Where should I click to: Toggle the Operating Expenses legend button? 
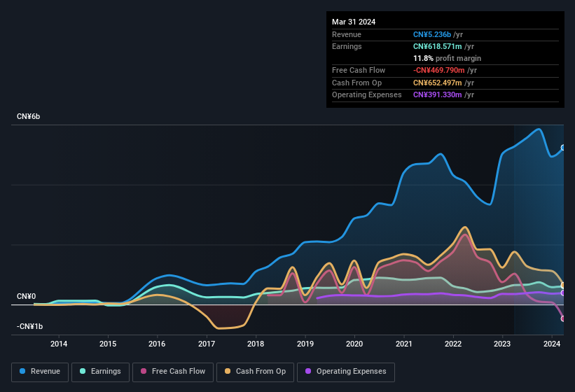(345, 372)
